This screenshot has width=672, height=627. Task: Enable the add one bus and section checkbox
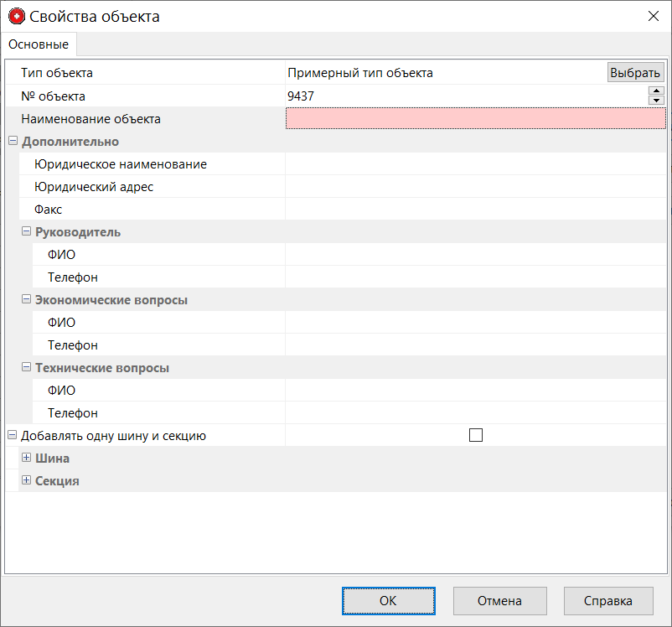tap(476, 435)
